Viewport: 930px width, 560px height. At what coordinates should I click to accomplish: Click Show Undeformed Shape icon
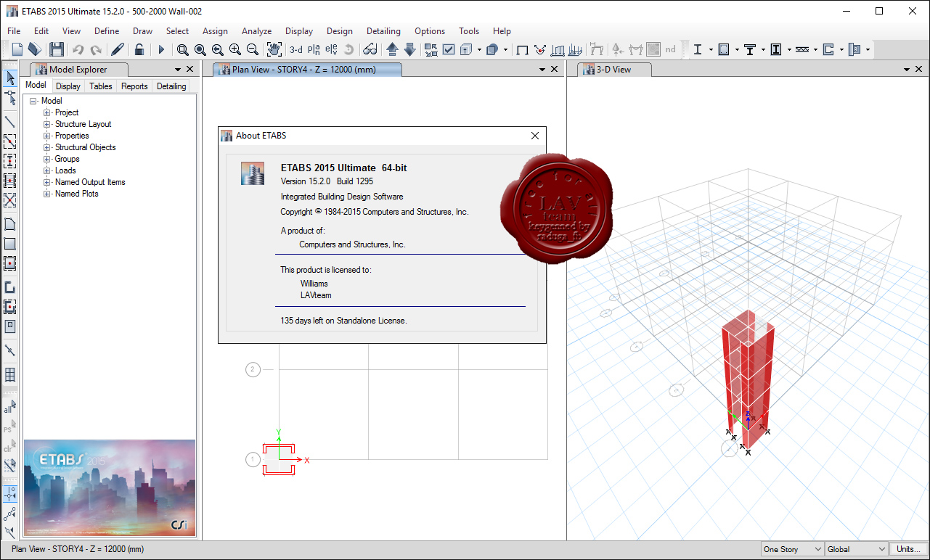(x=522, y=49)
